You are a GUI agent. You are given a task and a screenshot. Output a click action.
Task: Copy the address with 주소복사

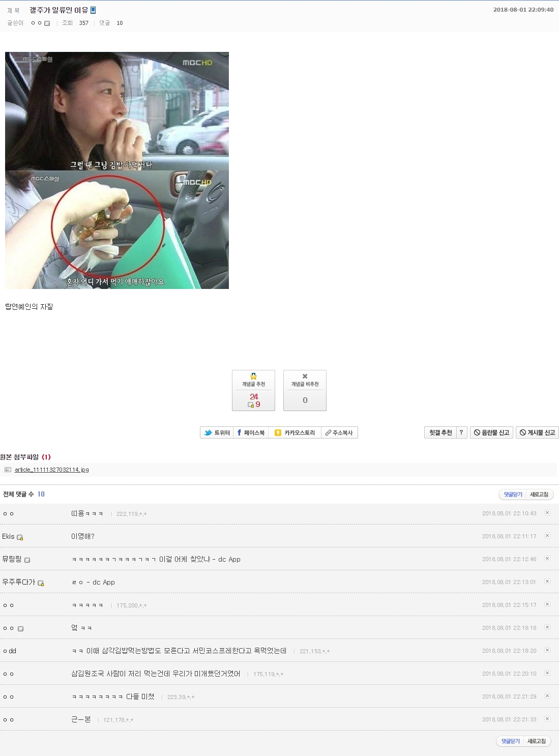(x=339, y=432)
